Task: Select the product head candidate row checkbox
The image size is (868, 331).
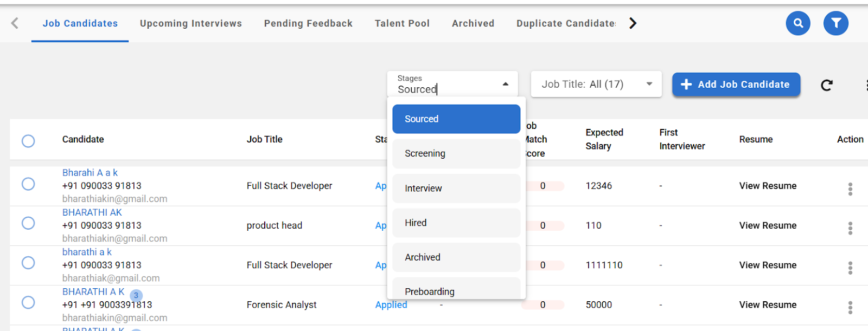Action: click(28, 223)
